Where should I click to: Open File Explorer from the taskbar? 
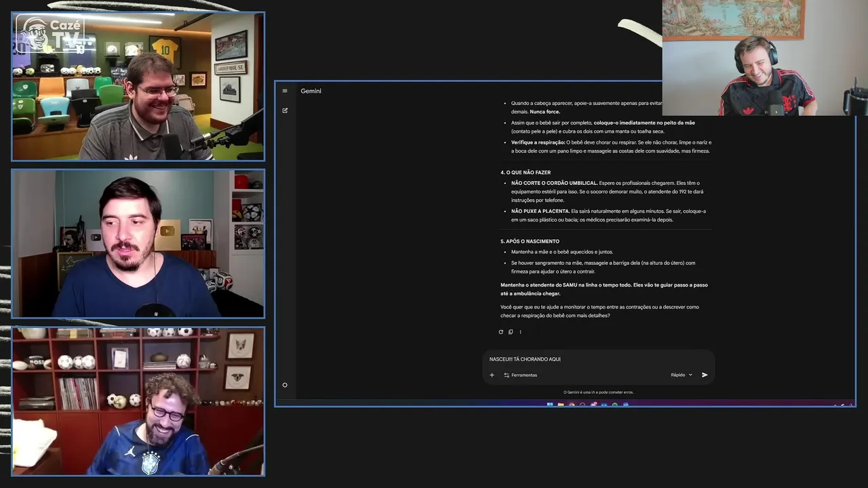561,405
